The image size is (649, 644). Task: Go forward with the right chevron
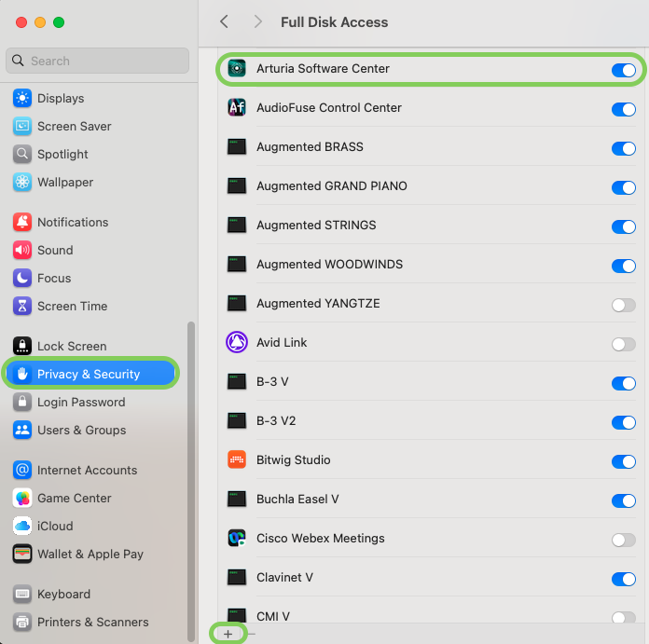pos(258,21)
